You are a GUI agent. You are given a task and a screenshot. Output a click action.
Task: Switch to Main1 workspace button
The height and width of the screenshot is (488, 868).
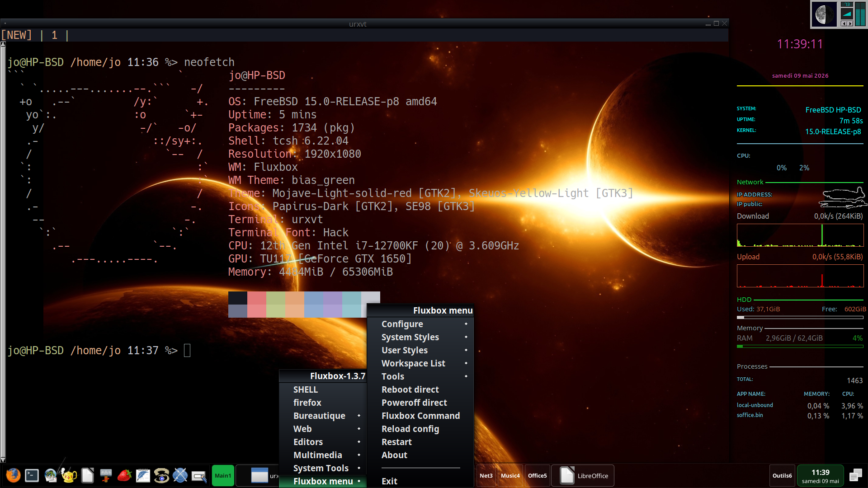(223, 475)
